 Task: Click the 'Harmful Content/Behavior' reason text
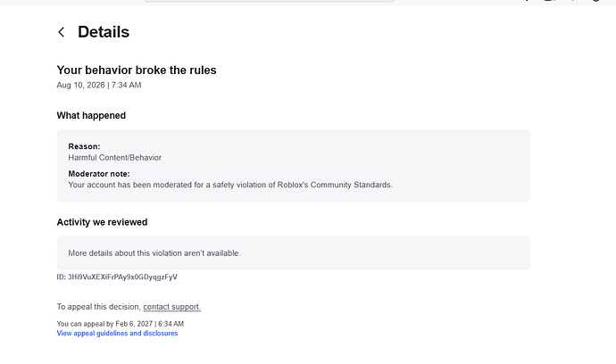(x=114, y=157)
